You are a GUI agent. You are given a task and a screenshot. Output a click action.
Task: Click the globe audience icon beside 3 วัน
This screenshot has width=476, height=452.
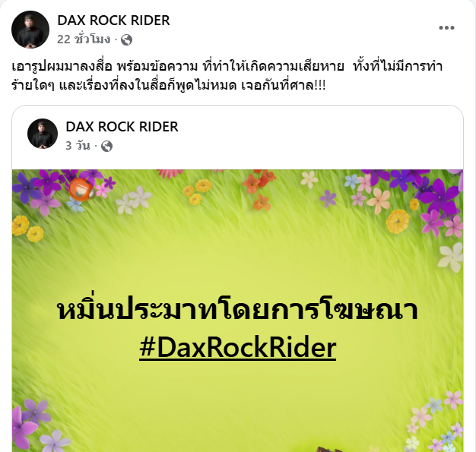pos(106,146)
